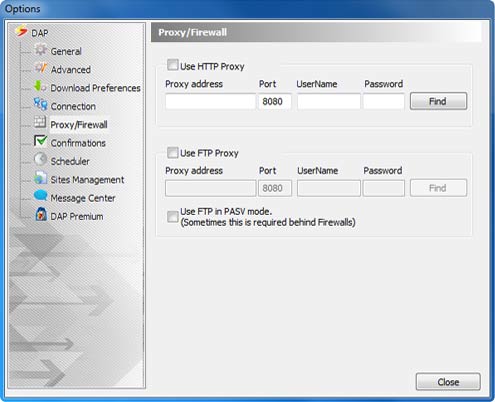Enable the Use HTTP Proxy checkbox
Image resolution: width=495 pixels, height=402 pixels.
(x=172, y=65)
